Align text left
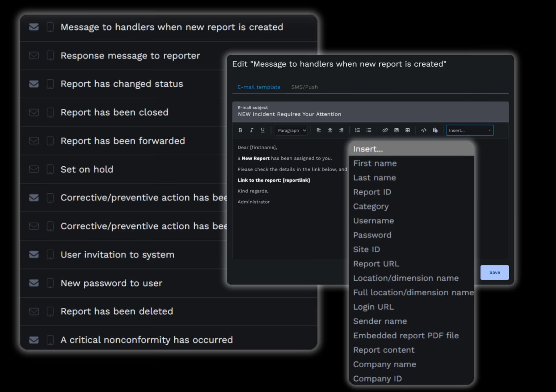This screenshot has height=392, width=556. 319,130
